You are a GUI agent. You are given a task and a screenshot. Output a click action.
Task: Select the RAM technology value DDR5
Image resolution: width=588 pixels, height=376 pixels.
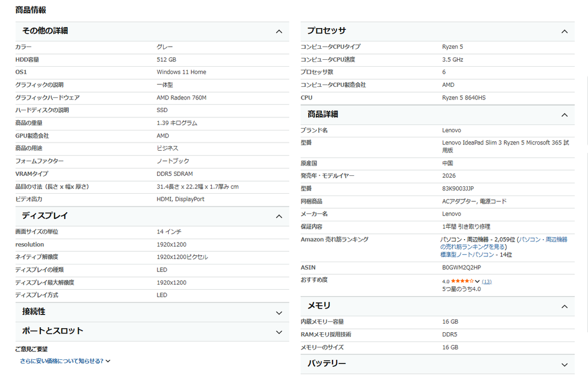pyautogui.click(x=450, y=334)
